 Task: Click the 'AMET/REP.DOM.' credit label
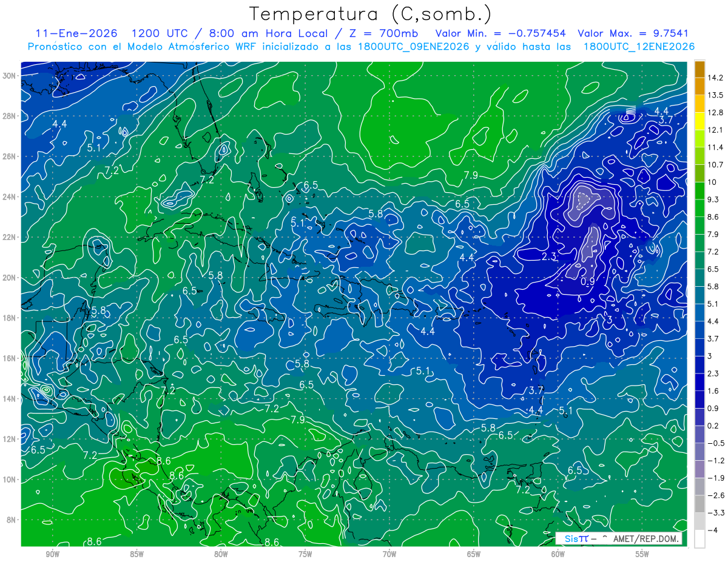tap(645, 538)
